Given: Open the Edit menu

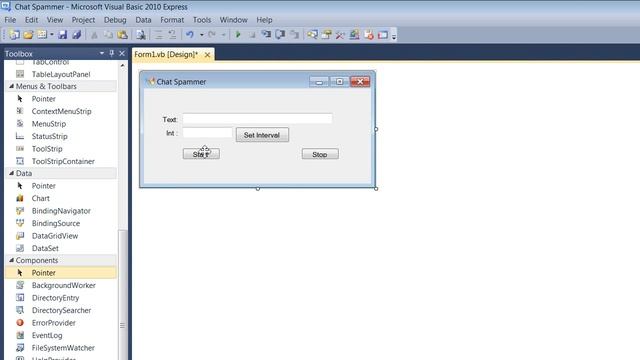Looking at the screenshot, I should coord(31,20).
